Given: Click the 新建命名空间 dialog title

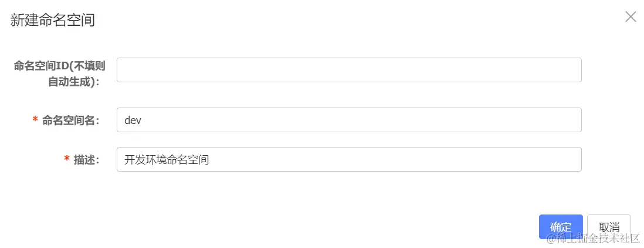Looking at the screenshot, I should coord(53,20).
